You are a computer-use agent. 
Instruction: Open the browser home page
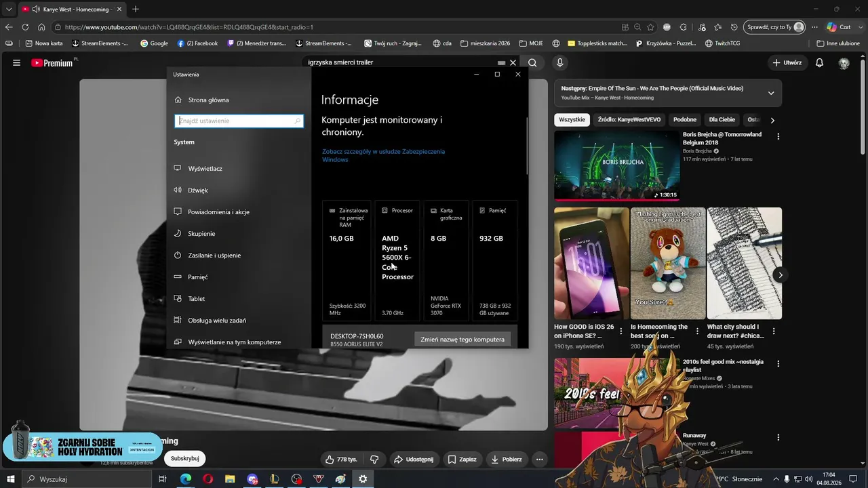[x=41, y=27]
